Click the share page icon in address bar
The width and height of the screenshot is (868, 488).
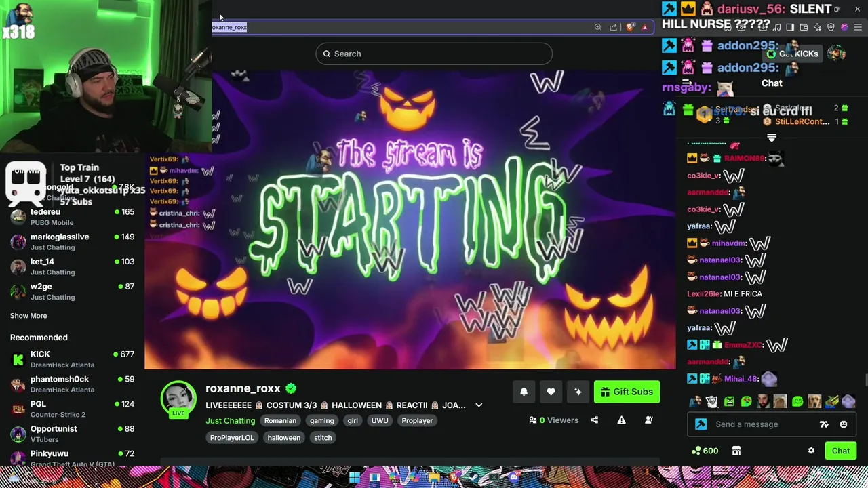click(614, 27)
